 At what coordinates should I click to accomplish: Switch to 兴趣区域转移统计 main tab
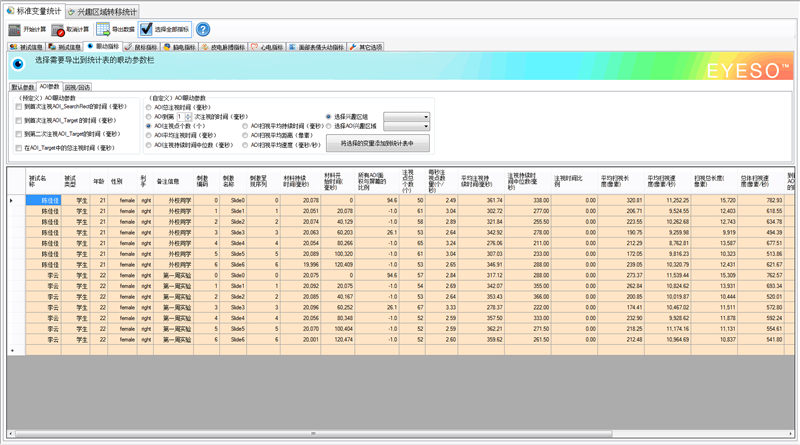coord(102,12)
